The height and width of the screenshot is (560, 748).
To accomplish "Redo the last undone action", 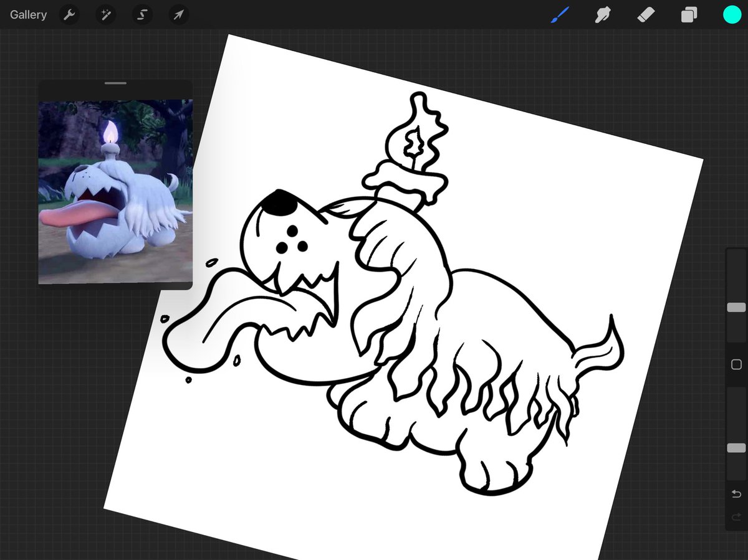I will 736,517.
